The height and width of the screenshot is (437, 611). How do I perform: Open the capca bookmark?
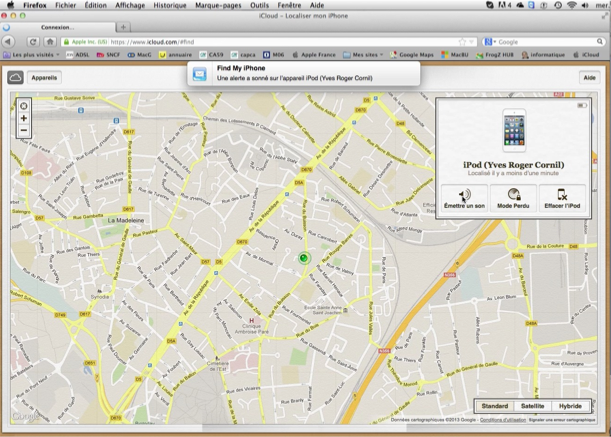pos(243,55)
